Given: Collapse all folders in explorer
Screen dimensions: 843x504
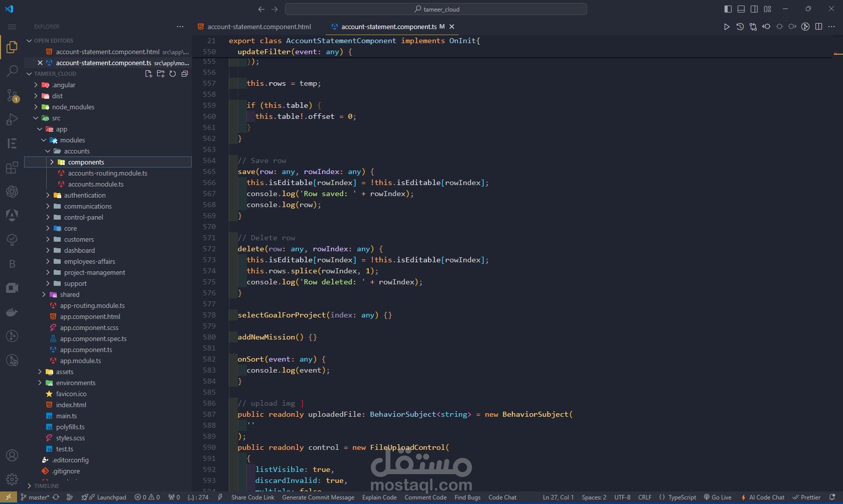Looking at the screenshot, I should (185, 74).
